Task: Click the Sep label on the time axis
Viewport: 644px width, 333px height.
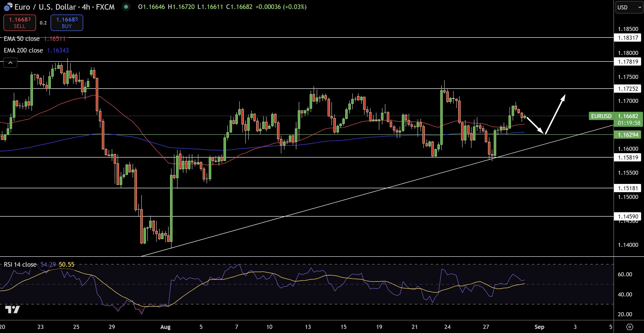Action: tap(539, 326)
